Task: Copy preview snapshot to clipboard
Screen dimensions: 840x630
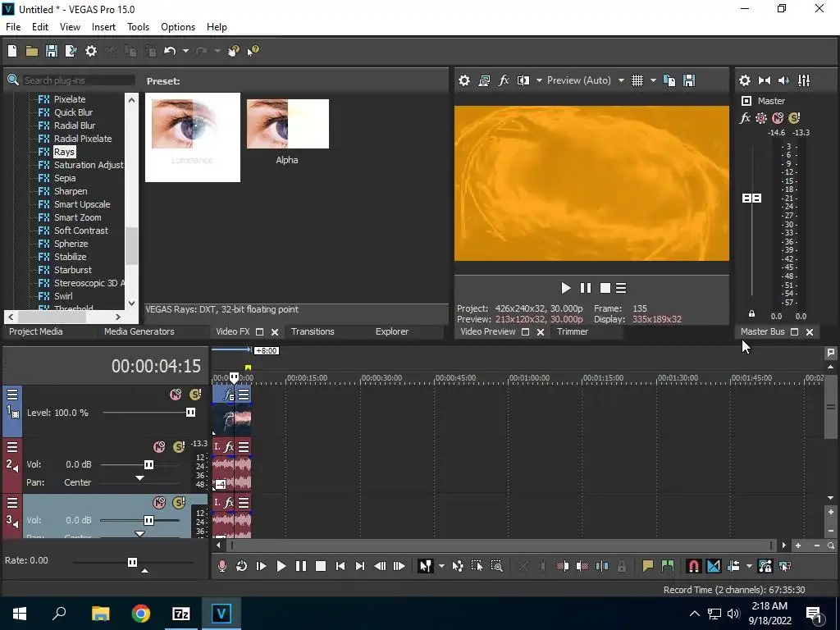Action: pyautogui.click(x=669, y=80)
